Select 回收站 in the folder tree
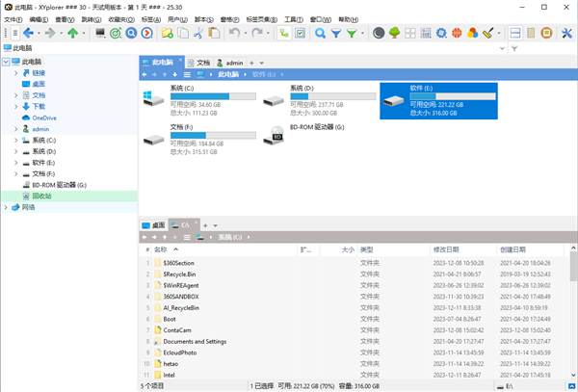The height and width of the screenshot is (392, 578). click(41, 196)
